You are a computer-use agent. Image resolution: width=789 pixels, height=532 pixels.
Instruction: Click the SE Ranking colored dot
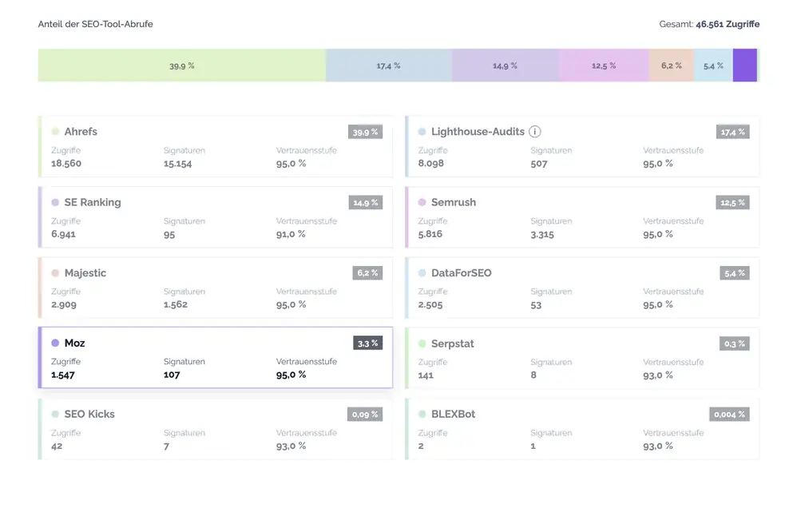(x=55, y=202)
